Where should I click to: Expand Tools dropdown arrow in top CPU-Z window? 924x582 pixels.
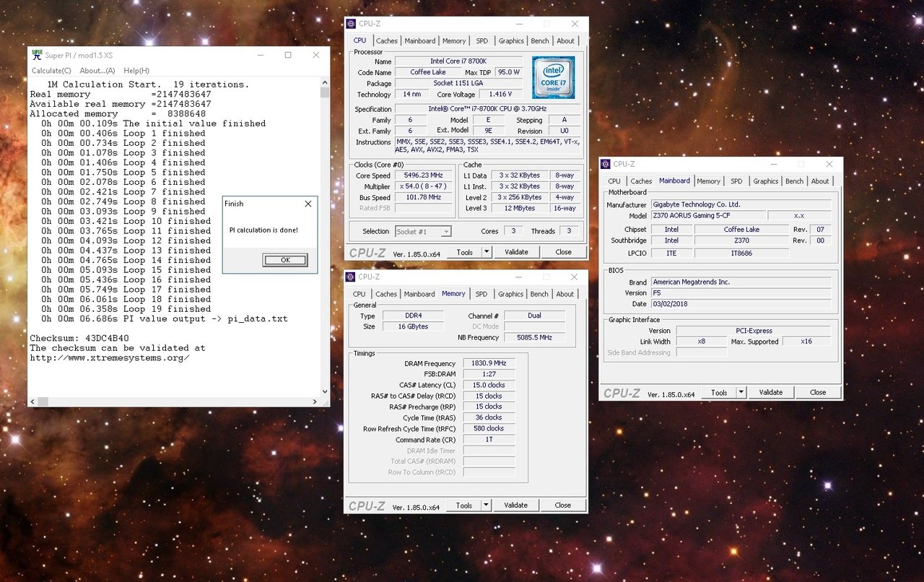487,252
